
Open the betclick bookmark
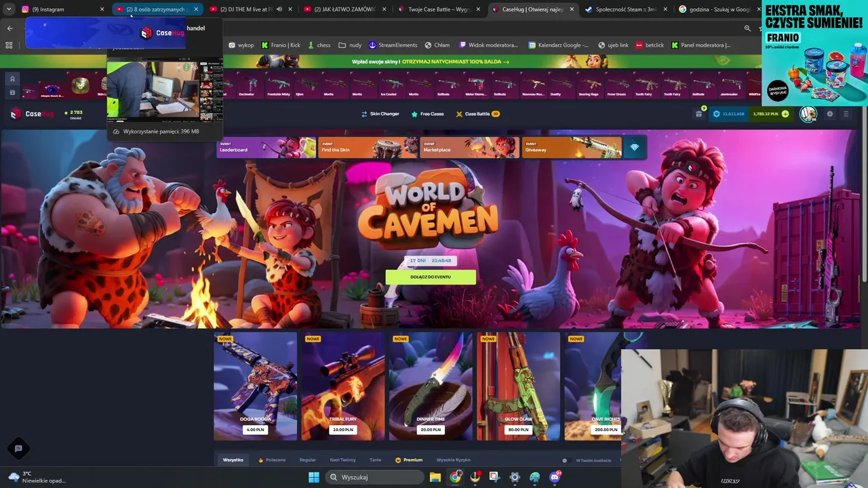click(650, 45)
